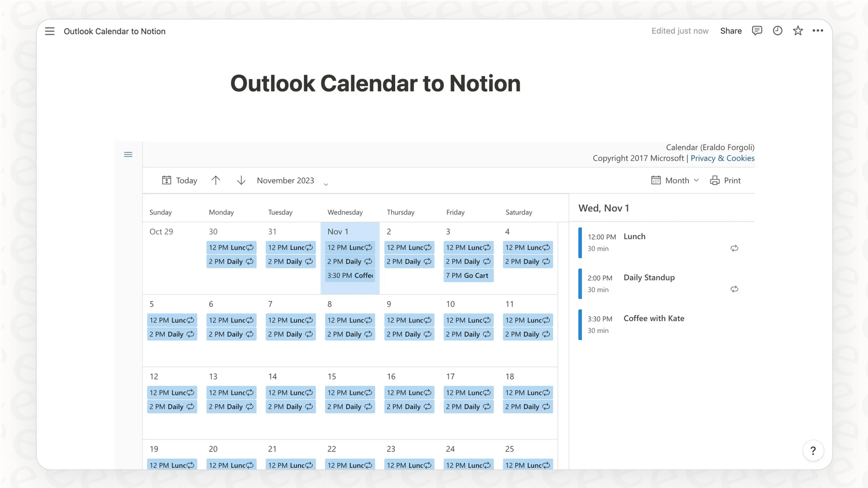The width and height of the screenshot is (868, 488).
Task: Print the calendar using the printer icon
Action: [725, 180]
